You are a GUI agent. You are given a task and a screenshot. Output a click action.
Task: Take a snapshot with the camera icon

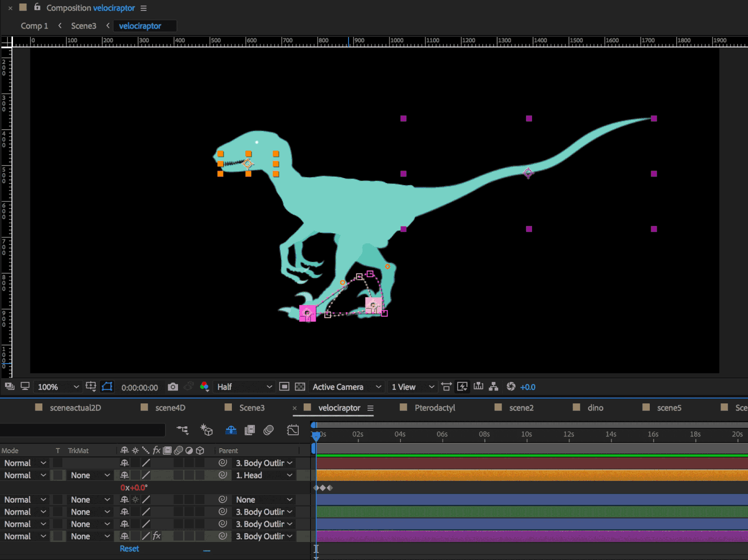tap(173, 387)
